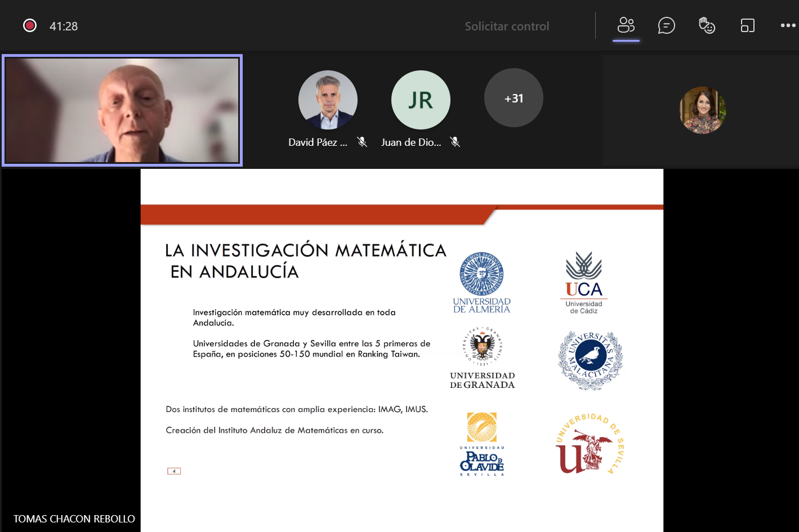Click the Solicitar control button
Screen dimensions: 799x532
click(507, 26)
